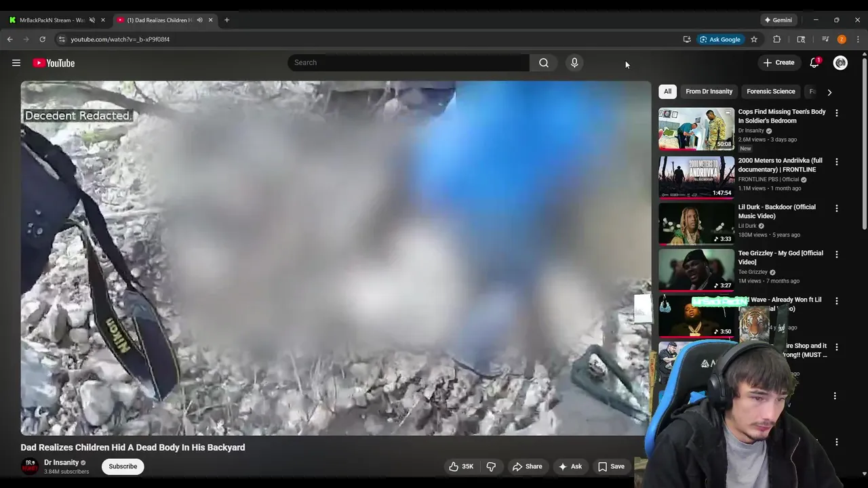This screenshot has height=488, width=868.
Task: Open the media control icon in toolbar
Action: tap(825, 39)
